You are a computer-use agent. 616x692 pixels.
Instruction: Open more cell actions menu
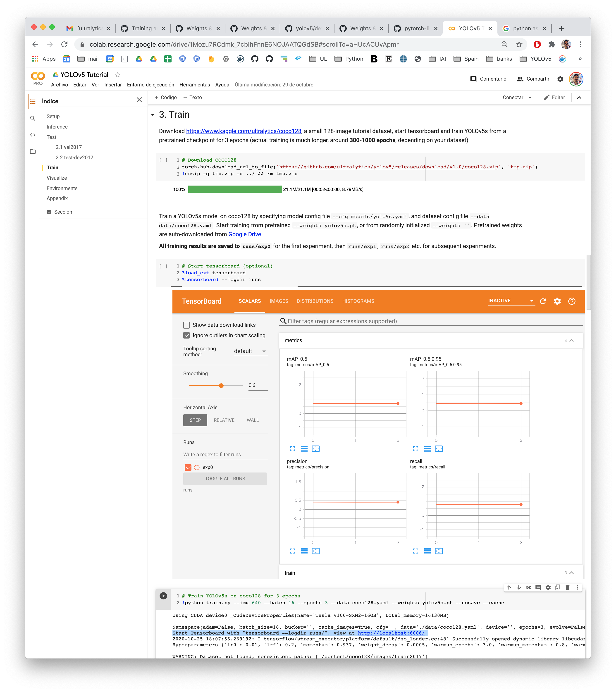[577, 587]
